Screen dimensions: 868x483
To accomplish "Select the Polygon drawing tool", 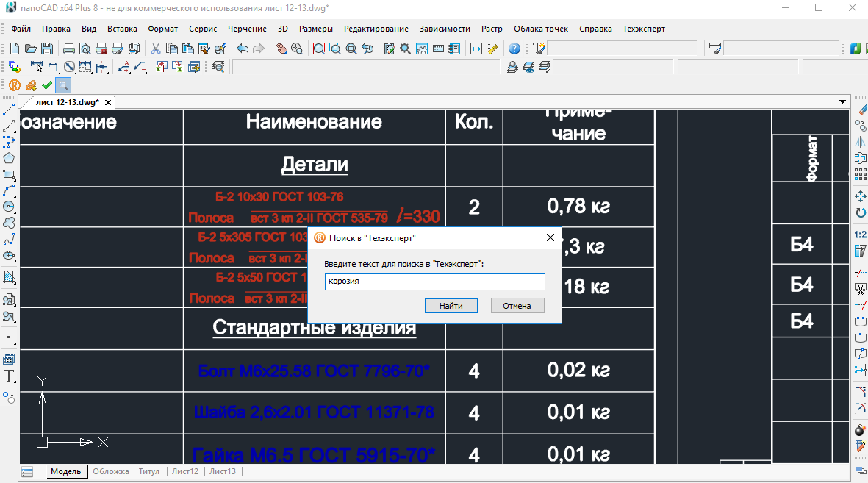I will [x=9, y=158].
